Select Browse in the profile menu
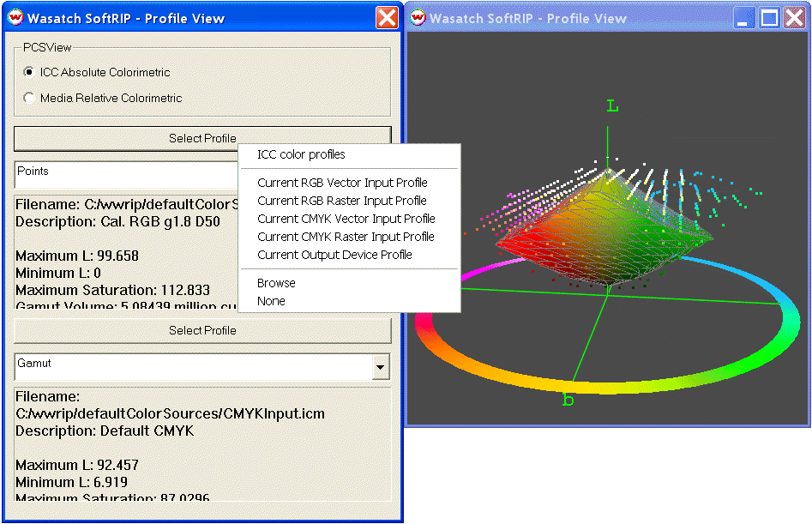This screenshot has width=812, height=524. [x=277, y=283]
